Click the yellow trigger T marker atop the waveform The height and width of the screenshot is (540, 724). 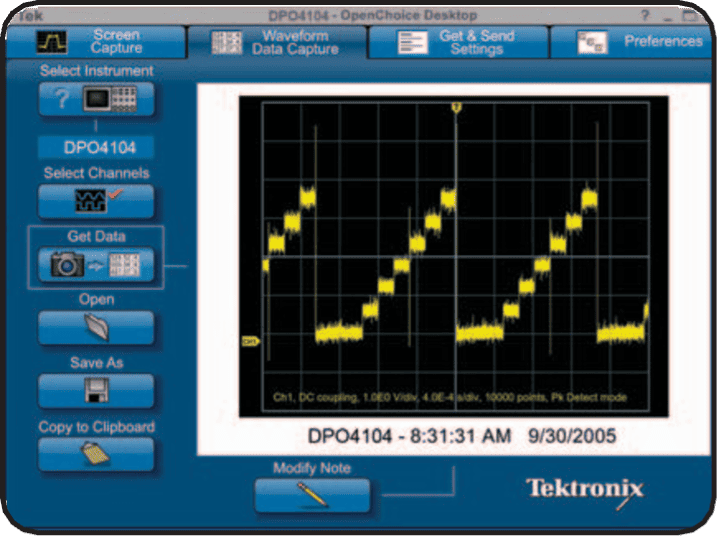click(456, 107)
